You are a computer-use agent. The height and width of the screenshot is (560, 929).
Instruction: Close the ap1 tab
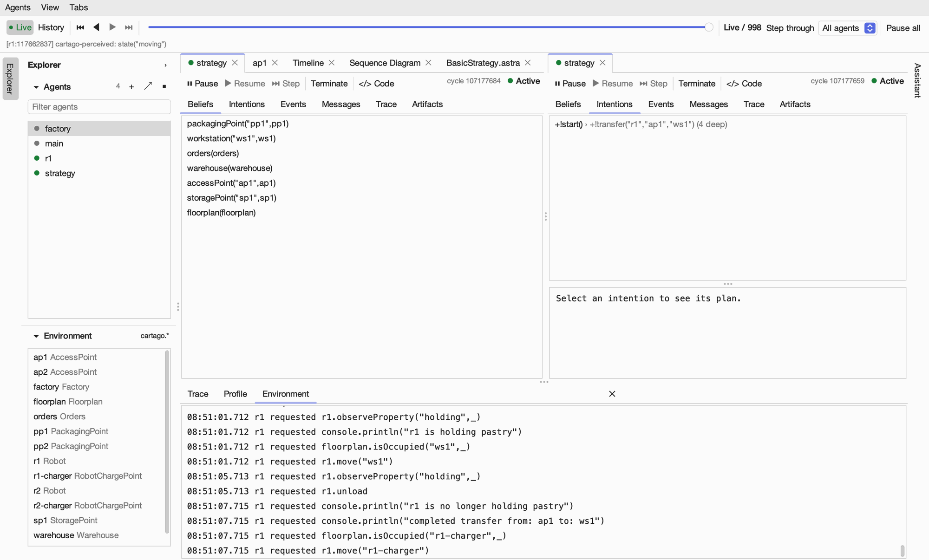[275, 63]
